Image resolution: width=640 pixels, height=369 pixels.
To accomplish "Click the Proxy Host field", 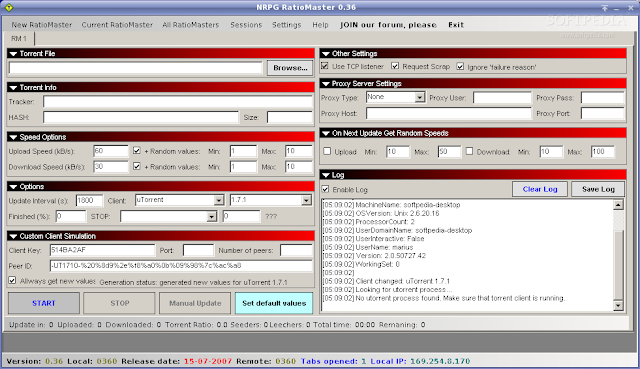I will coord(449,113).
